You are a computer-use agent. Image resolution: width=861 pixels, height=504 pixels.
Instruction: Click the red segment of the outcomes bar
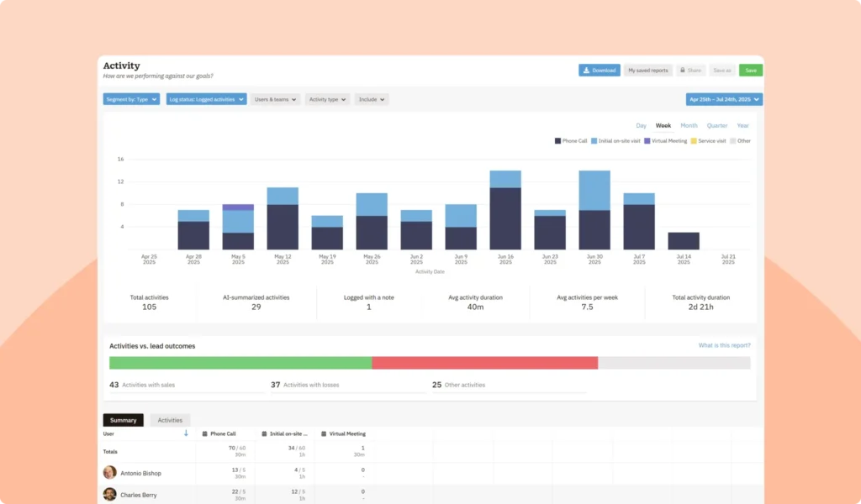coord(483,363)
